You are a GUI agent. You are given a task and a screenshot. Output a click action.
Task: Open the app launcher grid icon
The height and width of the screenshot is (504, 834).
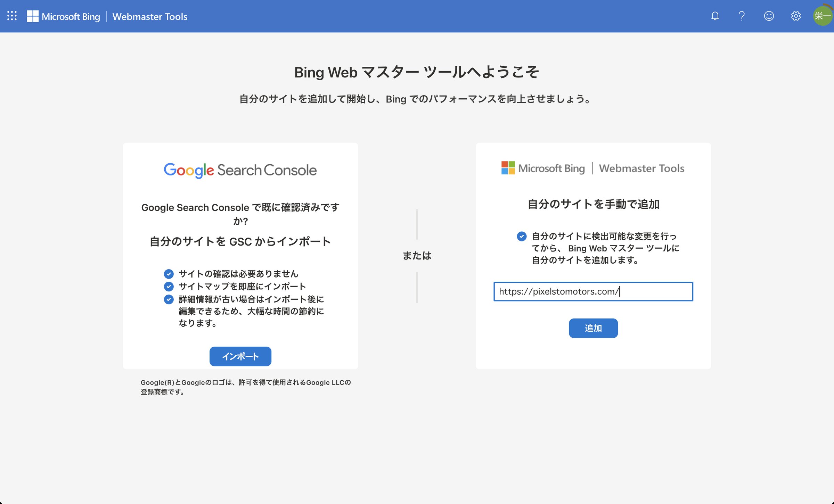click(x=12, y=16)
